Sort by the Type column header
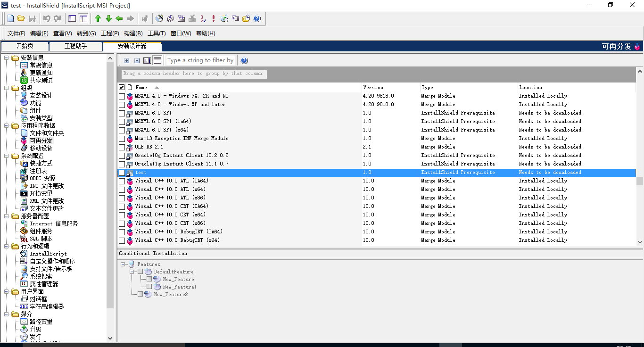 [469, 87]
